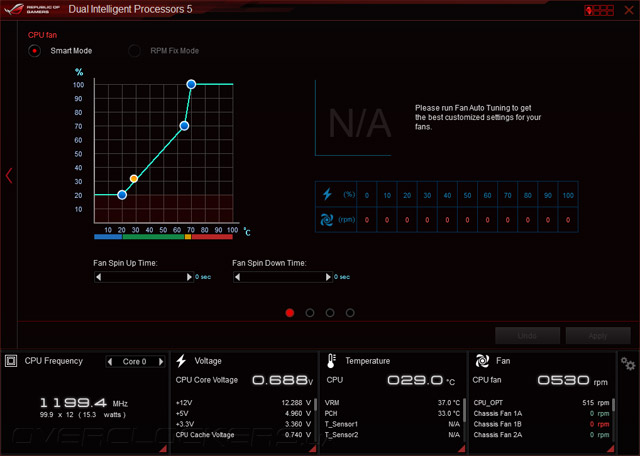Select Smart Mode radio button
The width and height of the screenshot is (640, 456).
[34, 51]
